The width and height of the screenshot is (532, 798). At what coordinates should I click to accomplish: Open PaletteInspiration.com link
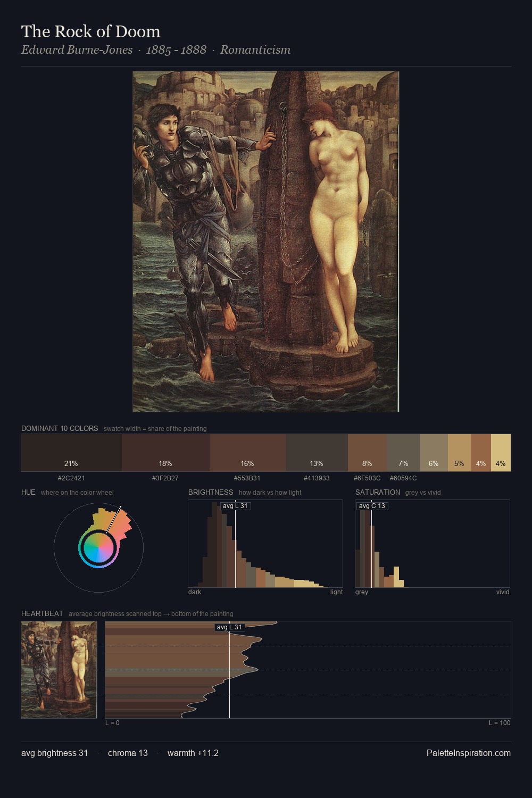tap(469, 753)
